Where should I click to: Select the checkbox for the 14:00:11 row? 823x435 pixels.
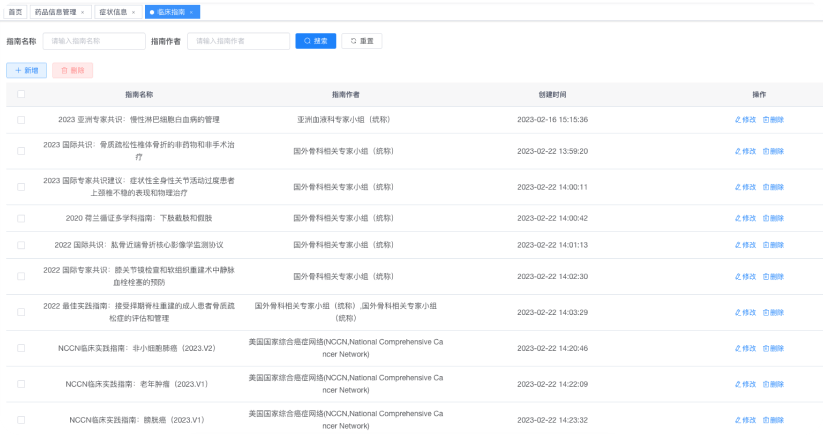click(x=21, y=187)
